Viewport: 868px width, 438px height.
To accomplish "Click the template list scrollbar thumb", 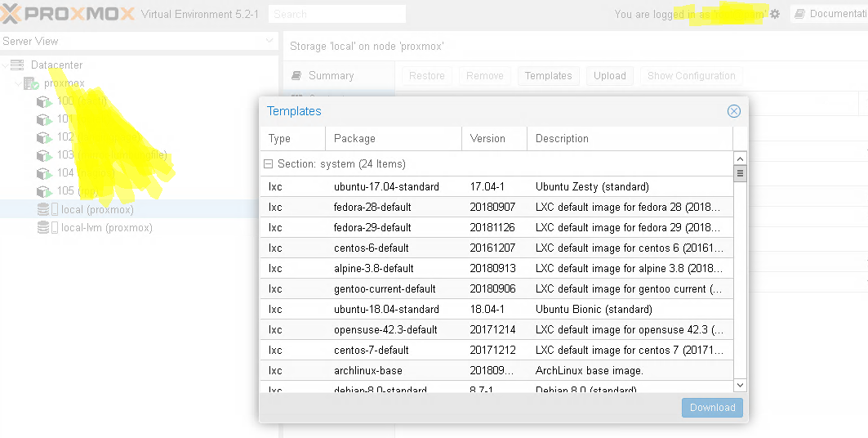I will [740, 174].
